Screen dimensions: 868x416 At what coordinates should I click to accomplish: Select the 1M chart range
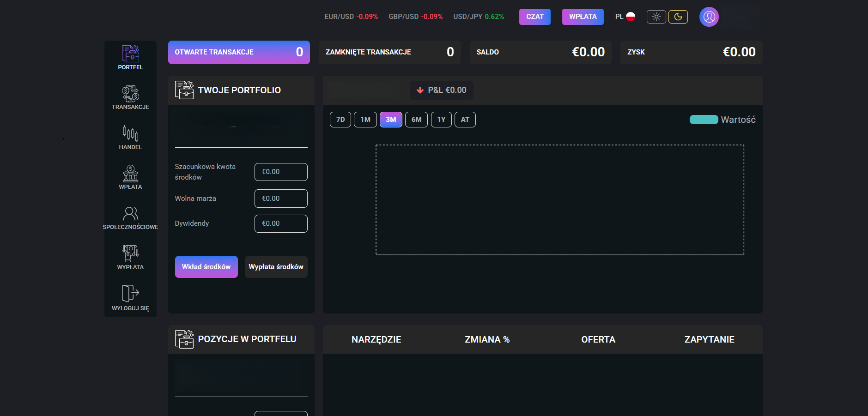tap(365, 120)
